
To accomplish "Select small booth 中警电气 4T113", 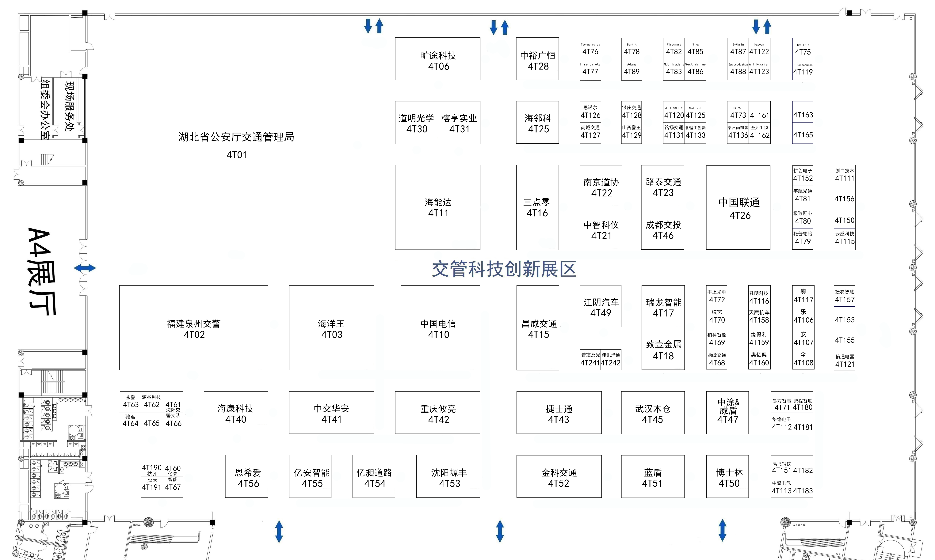I will 782,487.
